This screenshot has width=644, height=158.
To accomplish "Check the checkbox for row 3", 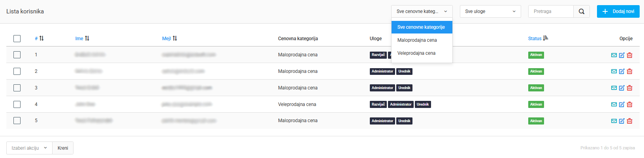I will (x=17, y=88).
